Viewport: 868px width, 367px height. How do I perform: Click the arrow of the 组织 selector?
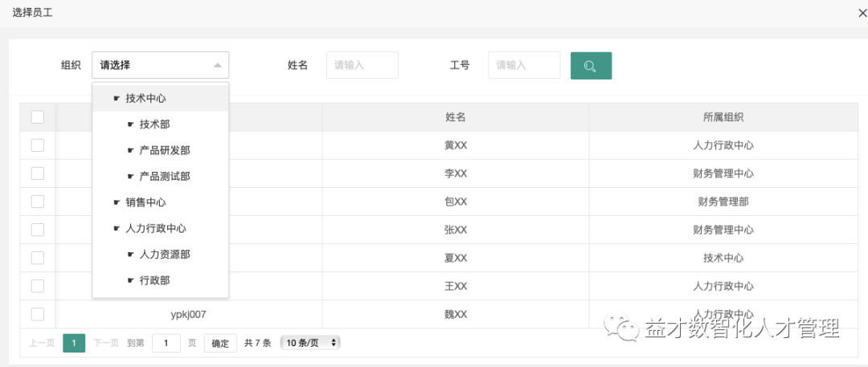pos(218,65)
